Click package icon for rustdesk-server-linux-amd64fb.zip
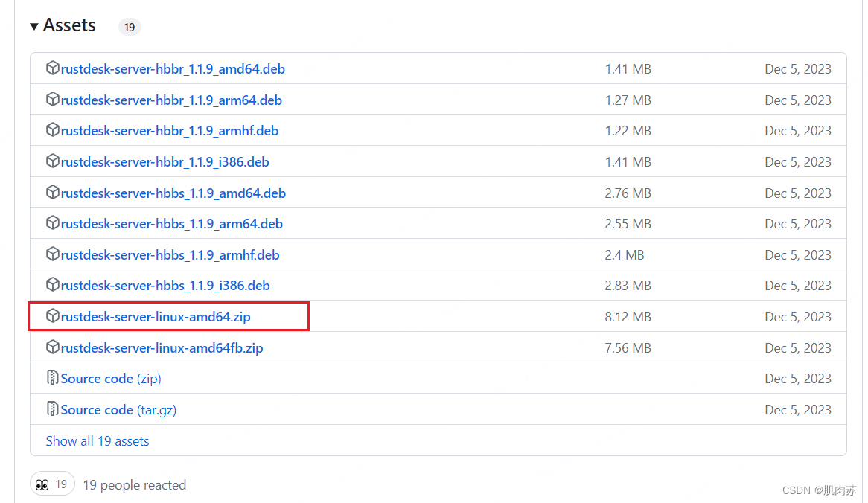This screenshot has width=868, height=503. (x=53, y=347)
